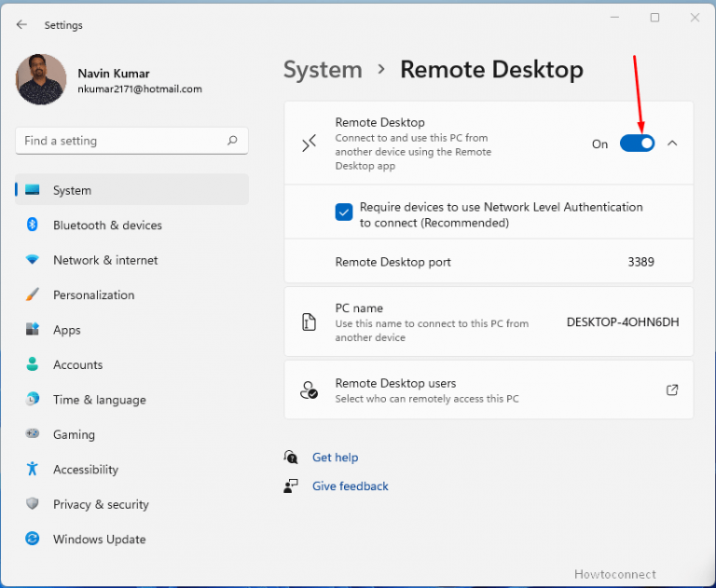Screen dimensions: 716x588
Task: Click the Give feedback person icon
Action: [291, 486]
